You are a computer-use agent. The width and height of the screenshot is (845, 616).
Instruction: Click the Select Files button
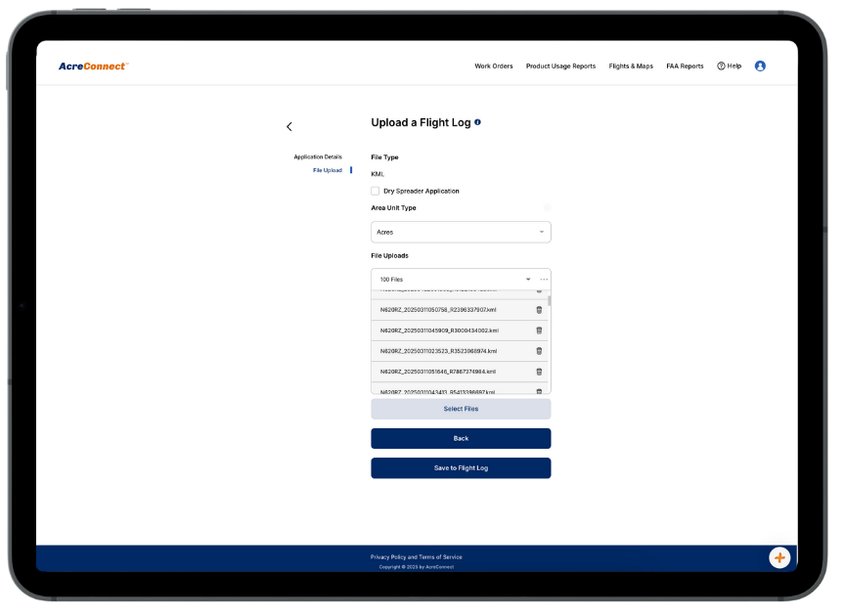point(461,408)
